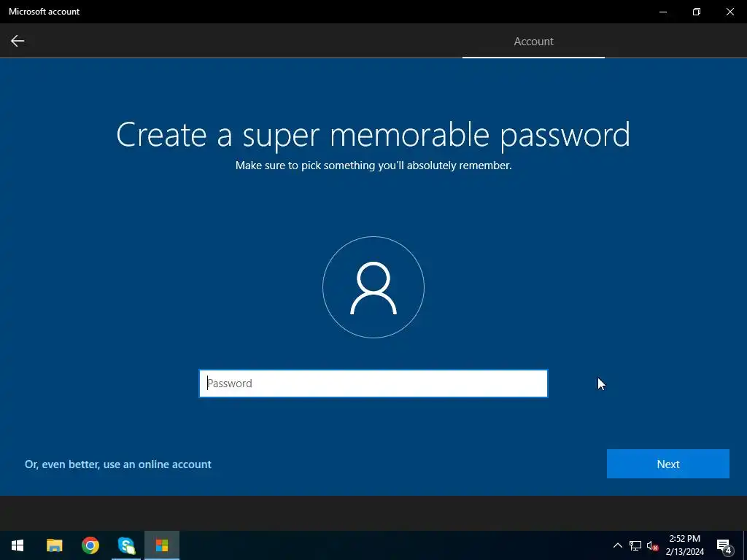Viewport: 747px width, 560px height.
Task: Open clock showing 2:52 PM
Action: pyautogui.click(x=684, y=545)
